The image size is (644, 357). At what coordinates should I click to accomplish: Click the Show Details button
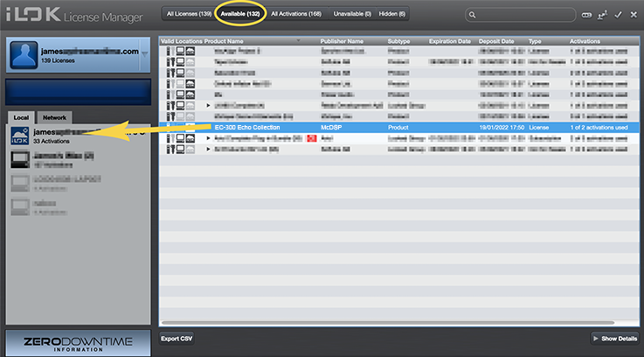[615, 339]
